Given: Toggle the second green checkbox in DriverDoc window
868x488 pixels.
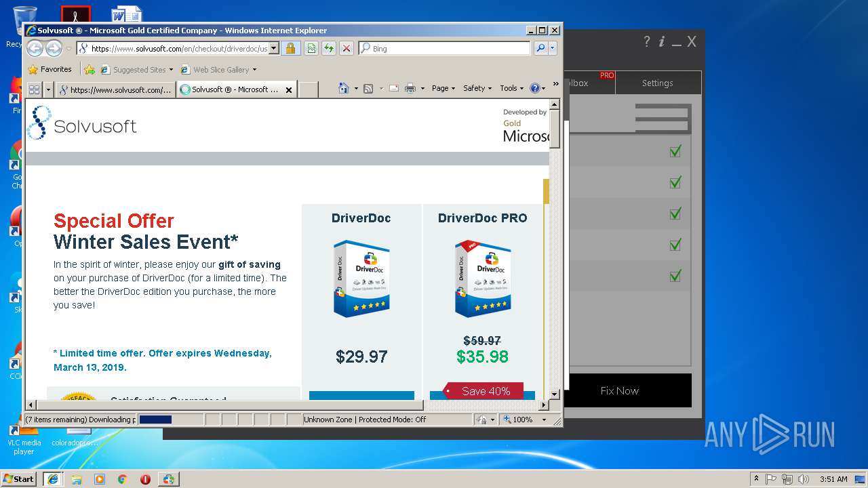Looking at the screenshot, I should (675, 182).
